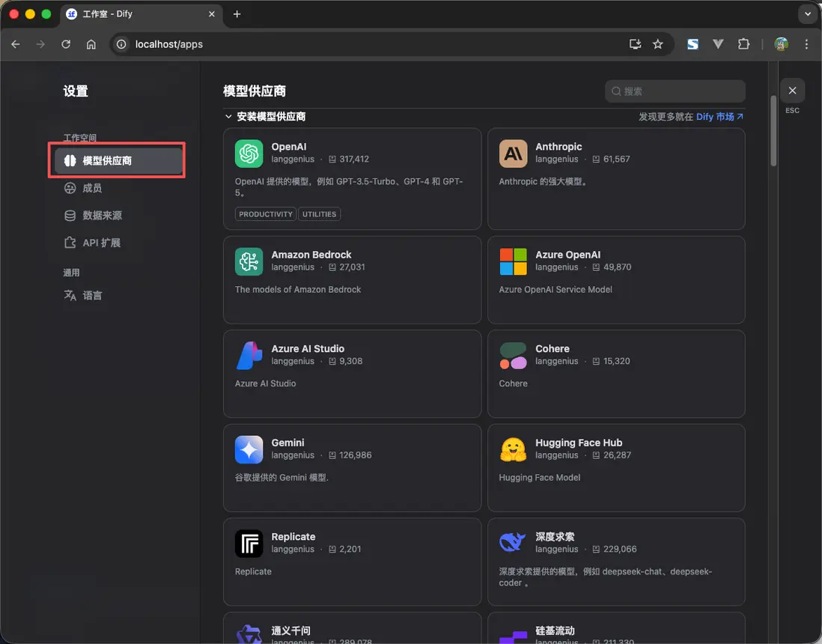This screenshot has width=822, height=644.
Task: Click the 搜索 search input field
Action: pos(675,91)
